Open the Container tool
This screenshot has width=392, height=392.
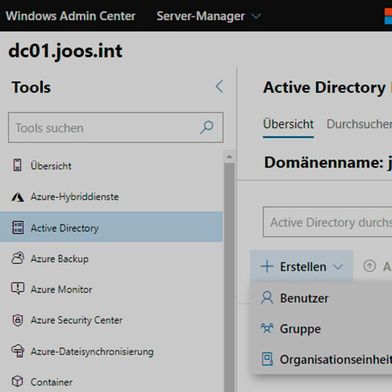(111, 382)
